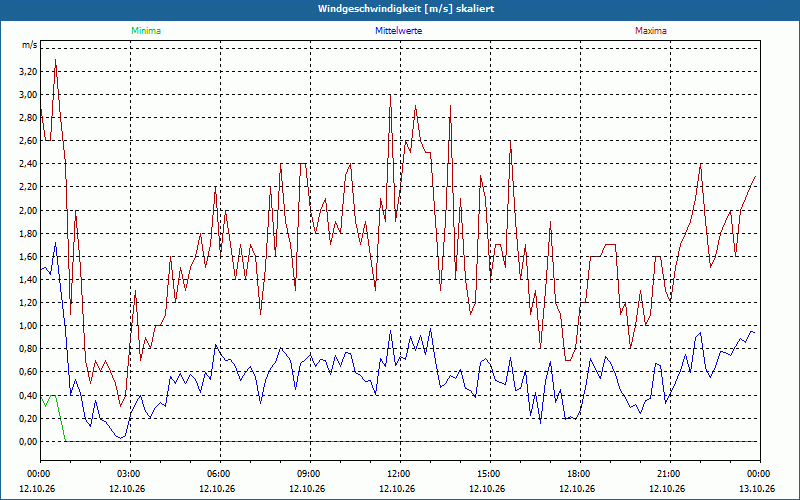
Task: Click the '1,60' y-axis value
Action: (29, 256)
